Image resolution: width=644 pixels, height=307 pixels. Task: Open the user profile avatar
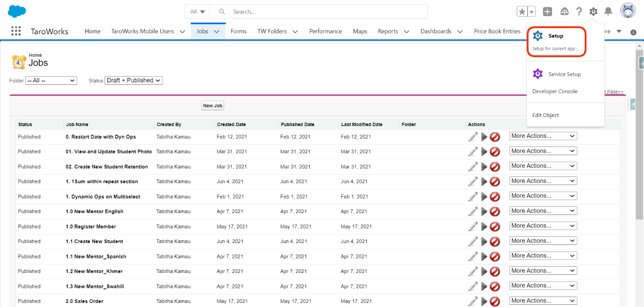click(x=628, y=11)
